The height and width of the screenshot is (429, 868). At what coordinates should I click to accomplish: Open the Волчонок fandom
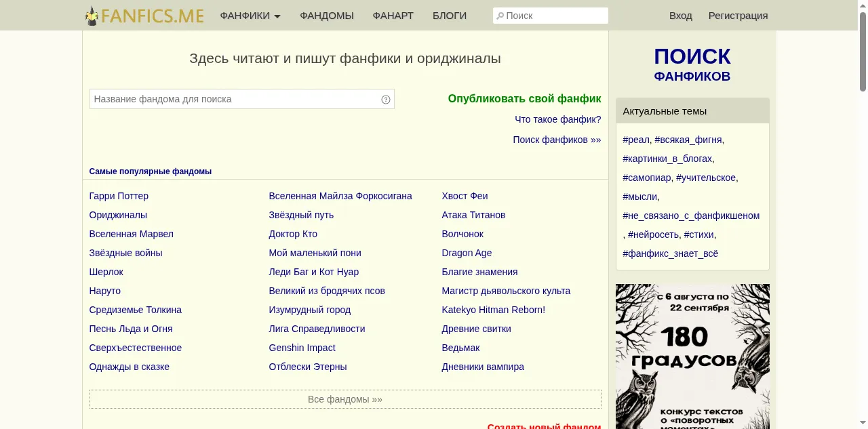coord(462,234)
